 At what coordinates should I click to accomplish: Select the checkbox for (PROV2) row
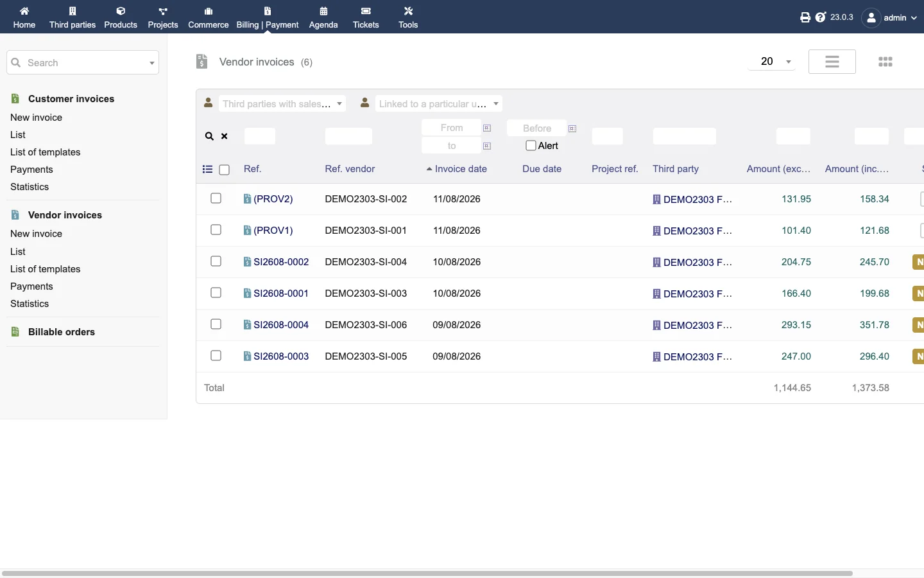pos(216,198)
